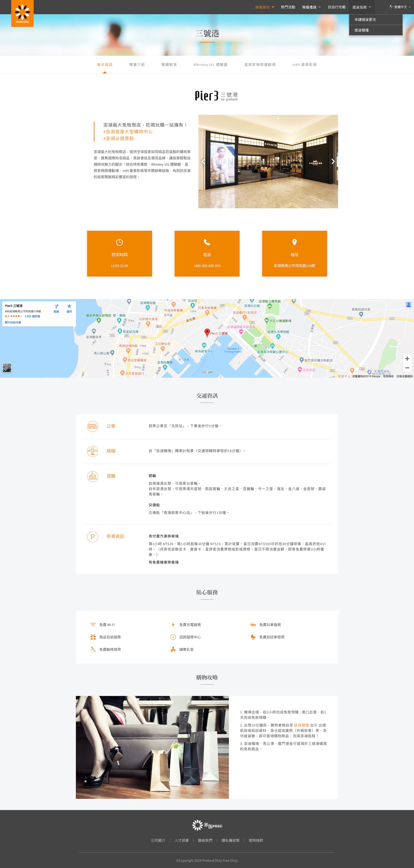Expand the 專屬禮遇 dropdown menu
Image resolution: width=414 pixels, height=868 pixels.
tap(311, 7)
